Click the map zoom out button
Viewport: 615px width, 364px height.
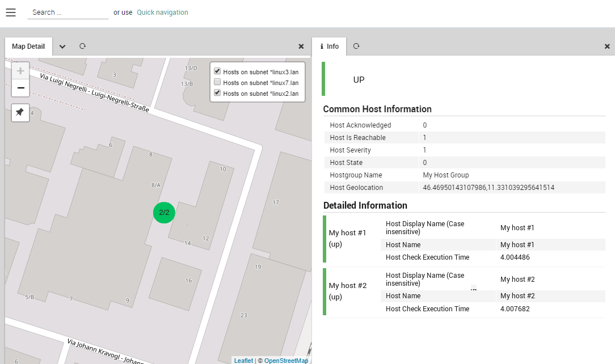click(20, 88)
